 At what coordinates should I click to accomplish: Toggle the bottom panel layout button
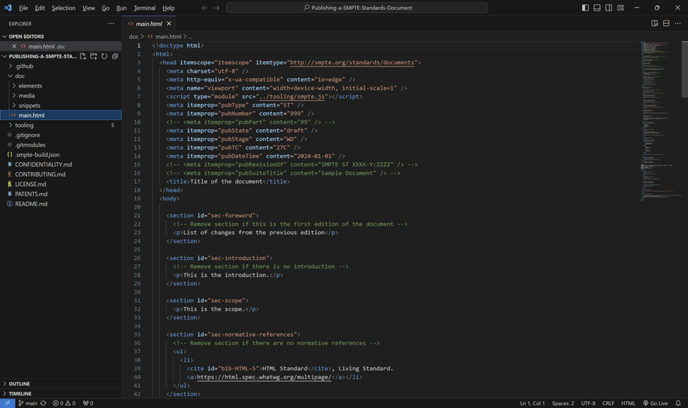[x=597, y=8]
